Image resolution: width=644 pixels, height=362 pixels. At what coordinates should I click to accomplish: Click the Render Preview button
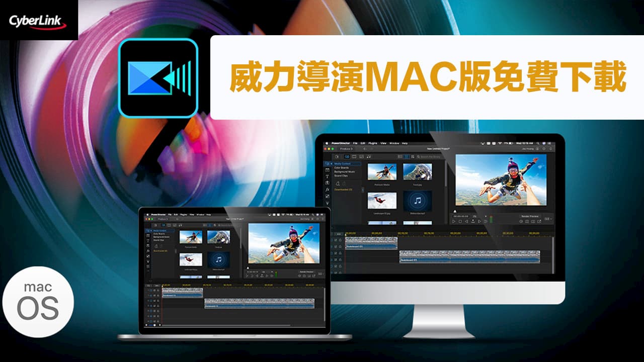(529, 215)
